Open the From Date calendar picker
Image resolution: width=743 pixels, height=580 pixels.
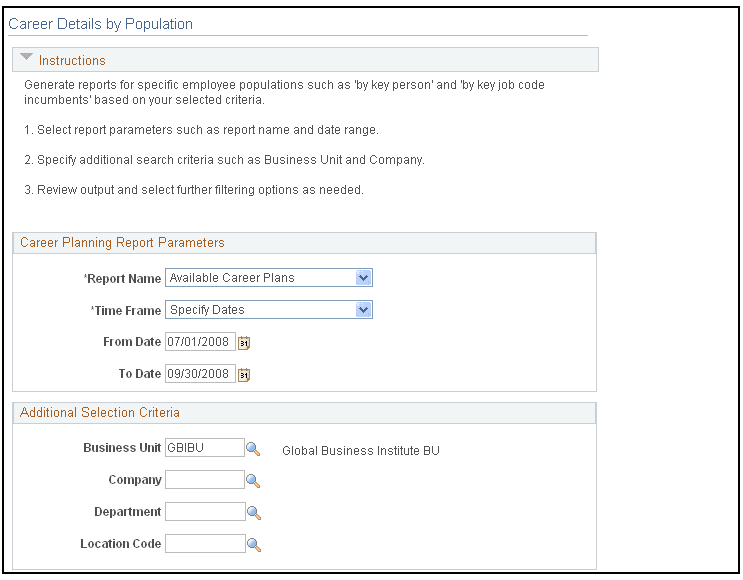click(244, 342)
